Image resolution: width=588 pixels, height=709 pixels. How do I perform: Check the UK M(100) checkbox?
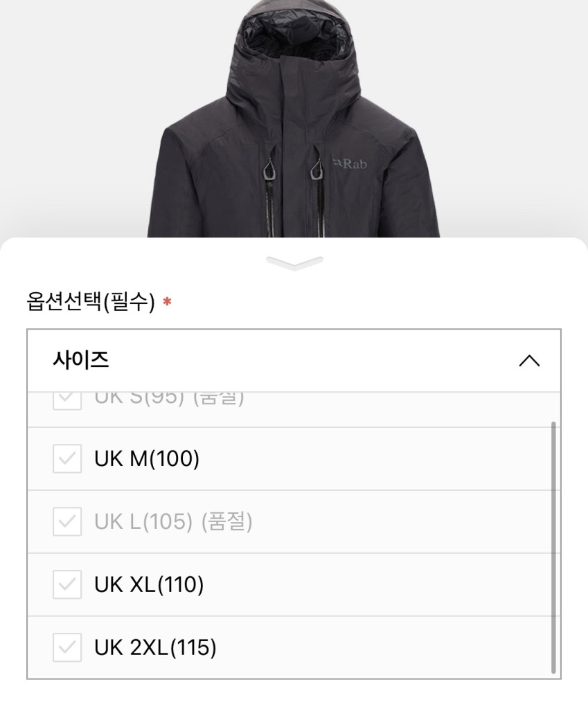pos(67,459)
